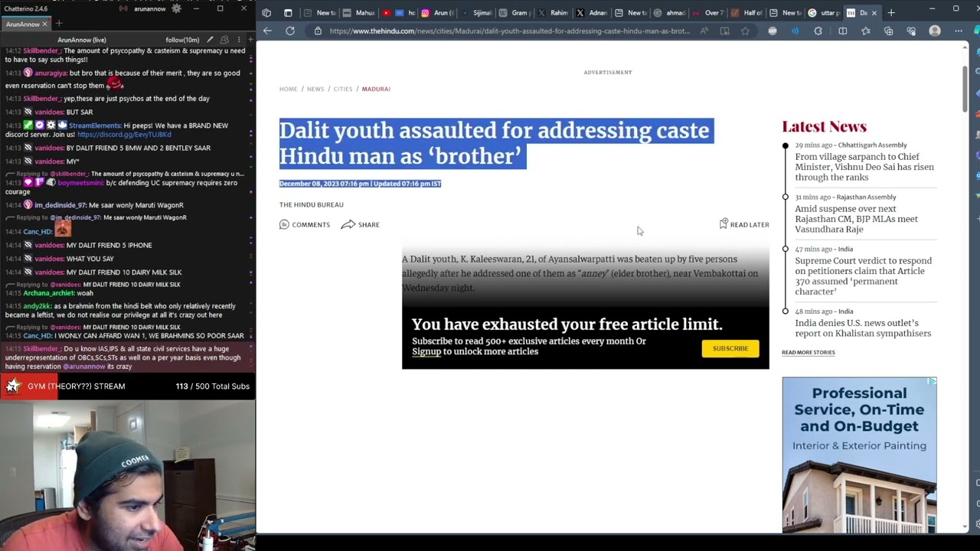View site information lock icon
Screen dimensions: 980x551
click(x=318, y=31)
